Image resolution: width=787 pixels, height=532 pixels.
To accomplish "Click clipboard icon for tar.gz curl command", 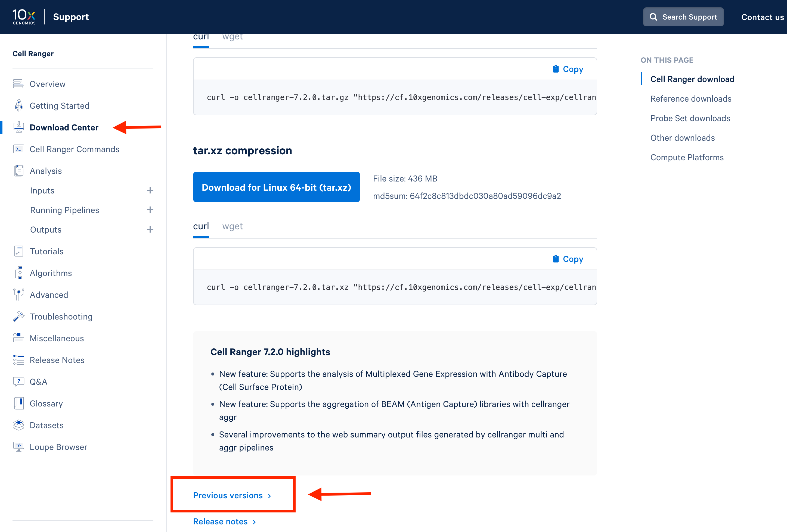I will 556,69.
